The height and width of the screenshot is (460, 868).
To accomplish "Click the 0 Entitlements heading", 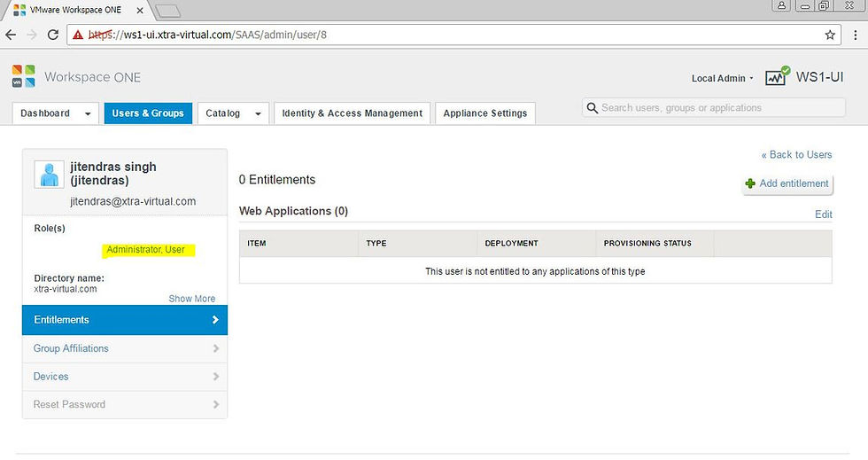I will 276,180.
